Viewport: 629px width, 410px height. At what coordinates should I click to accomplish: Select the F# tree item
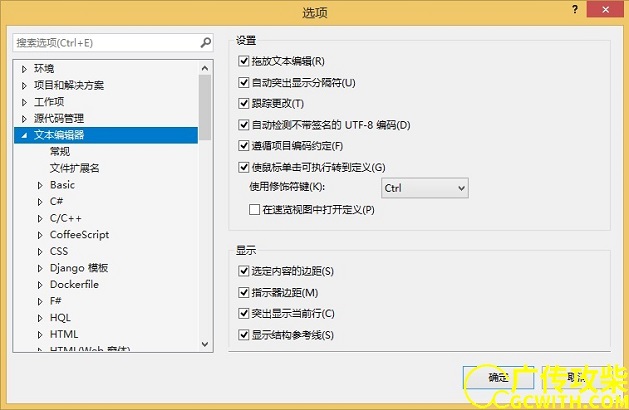pyautogui.click(x=56, y=301)
